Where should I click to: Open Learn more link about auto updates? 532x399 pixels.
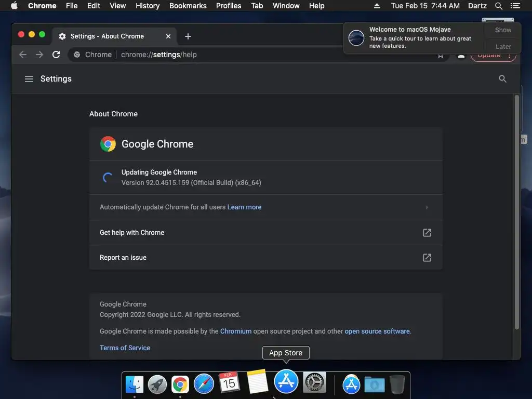coord(244,207)
